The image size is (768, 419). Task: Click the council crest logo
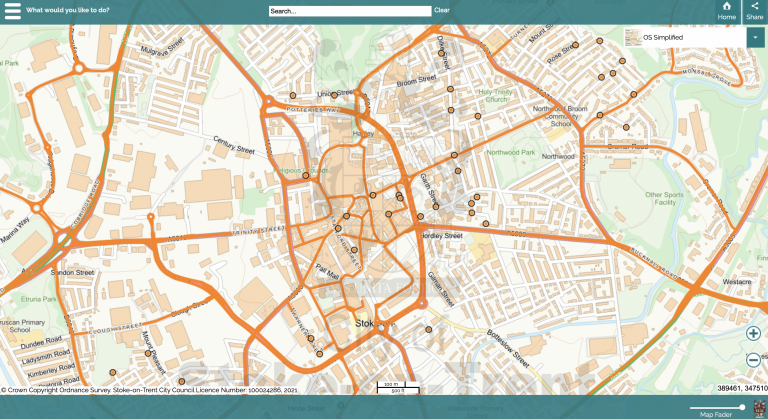(758, 408)
